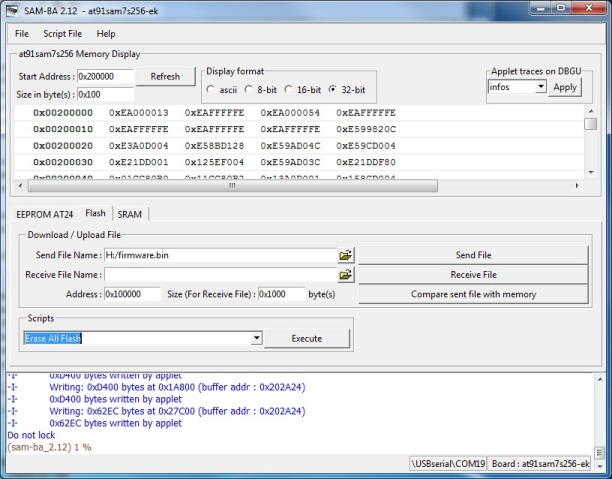Click the Receive File button
The width and height of the screenshot is (612, 479).
pyautogui.click(x=473, y=274)
